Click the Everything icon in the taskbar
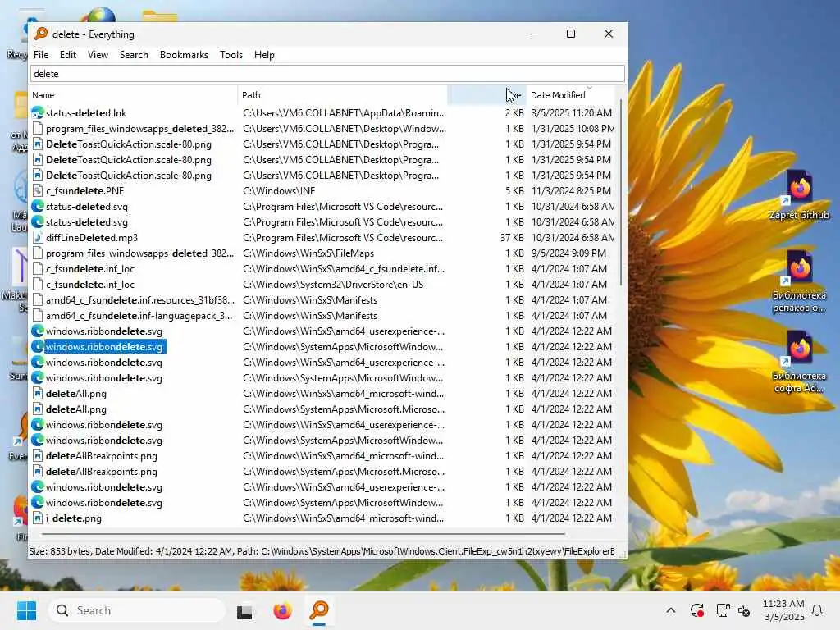The height and width of the screenshot is (630, 840). click(319, 610)
